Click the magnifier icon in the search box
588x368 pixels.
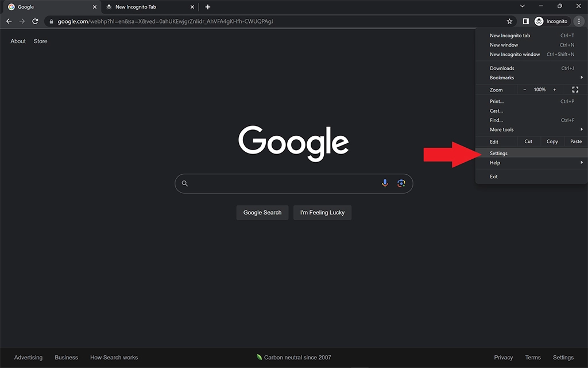click(x=184, y=183)
